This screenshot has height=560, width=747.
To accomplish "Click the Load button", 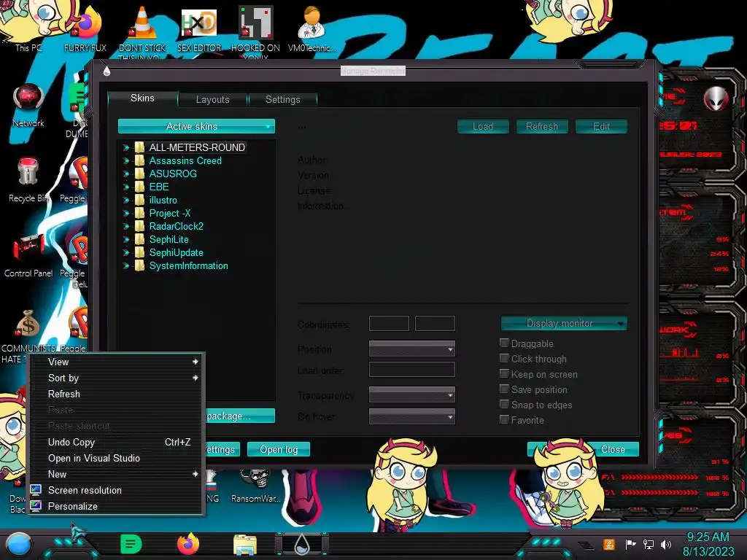I will coord(483,126).
